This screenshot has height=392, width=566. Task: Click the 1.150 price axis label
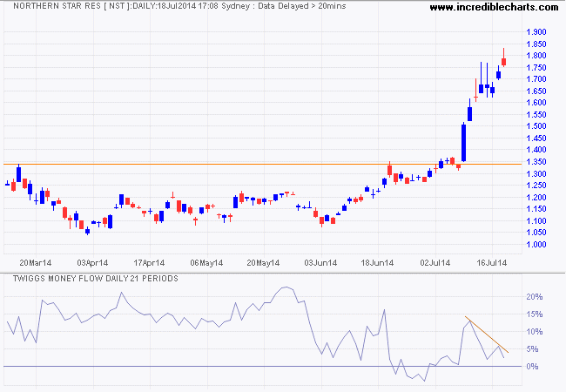pyautogui.click(x=536, y=209)
